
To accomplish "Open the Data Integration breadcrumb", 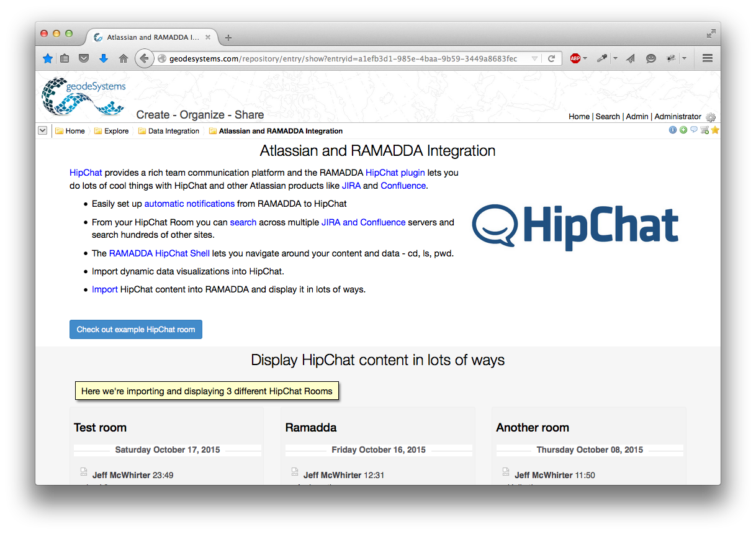I will (x=169, y=131).
